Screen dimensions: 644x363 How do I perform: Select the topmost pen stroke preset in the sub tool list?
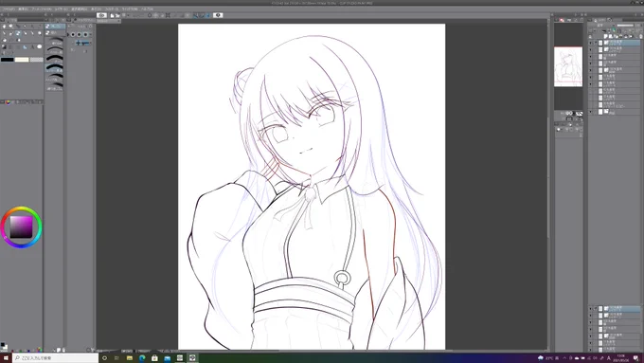tap(55, 41)
